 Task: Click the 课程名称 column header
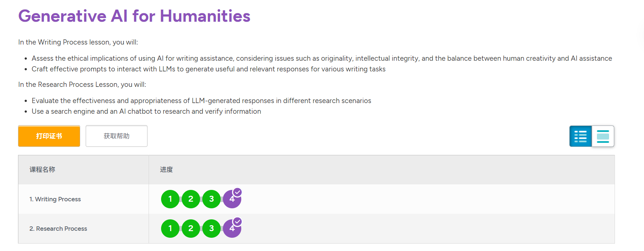click(x=42, y=170)
